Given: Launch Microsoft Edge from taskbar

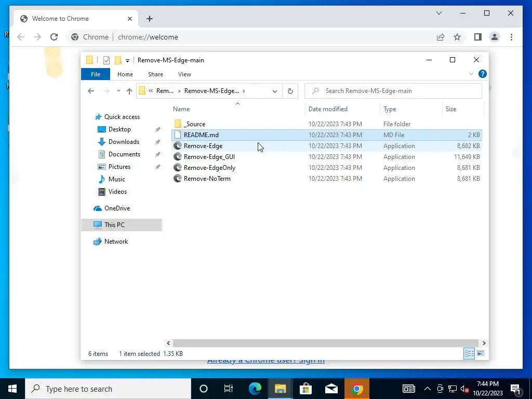Looking at the screenshot, I should coord(255,389).
